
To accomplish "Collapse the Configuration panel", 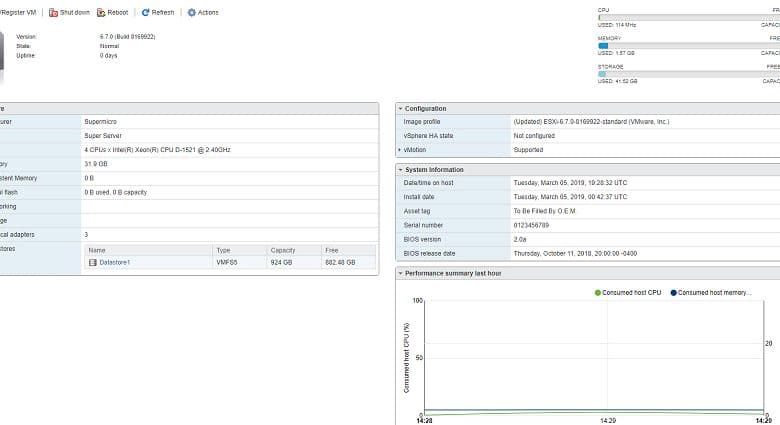I will [x=400, y=108].
